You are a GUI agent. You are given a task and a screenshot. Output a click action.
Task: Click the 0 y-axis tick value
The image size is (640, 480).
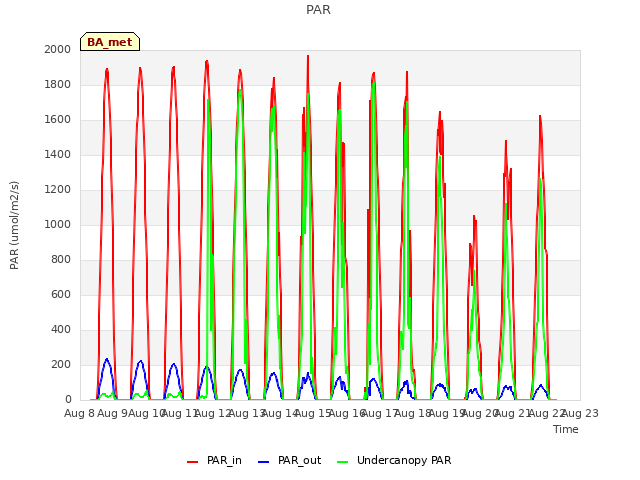coord(68,400)
